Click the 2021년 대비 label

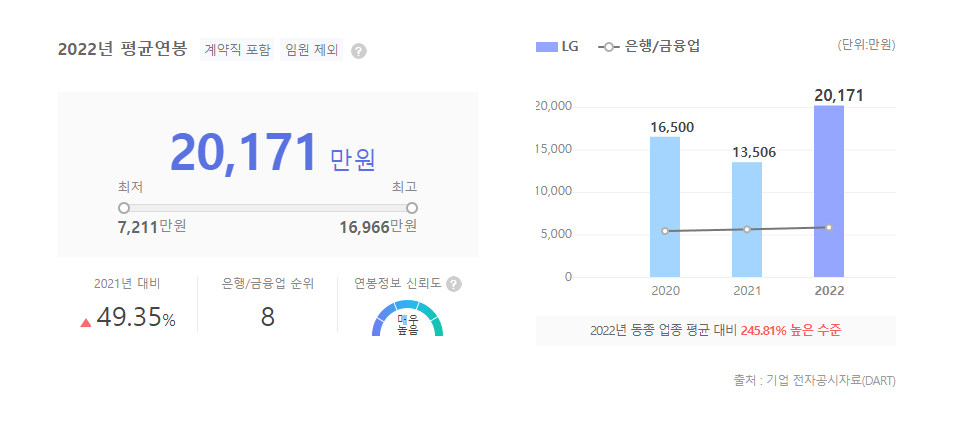coord(128,283)
